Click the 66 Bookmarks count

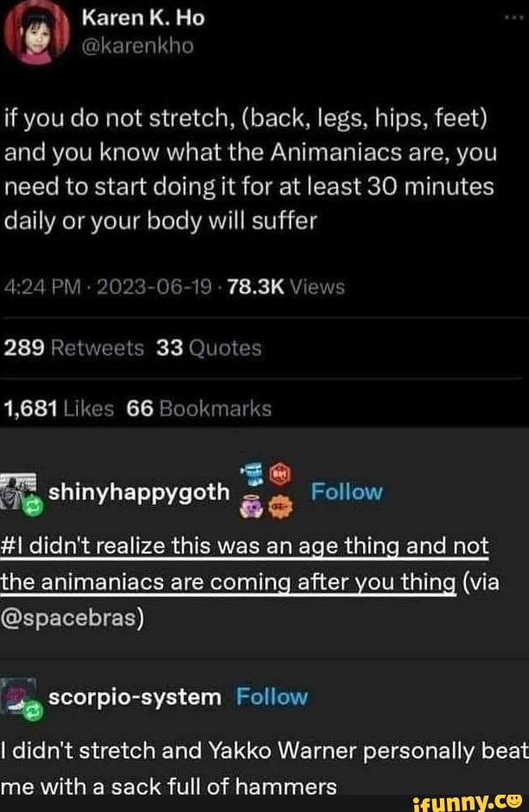click(199, 409)
